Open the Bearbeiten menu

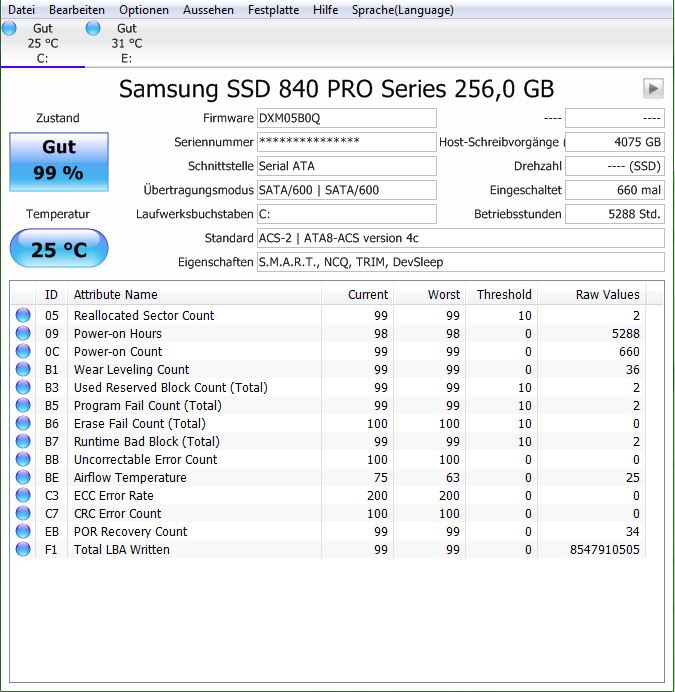[77, 10]
